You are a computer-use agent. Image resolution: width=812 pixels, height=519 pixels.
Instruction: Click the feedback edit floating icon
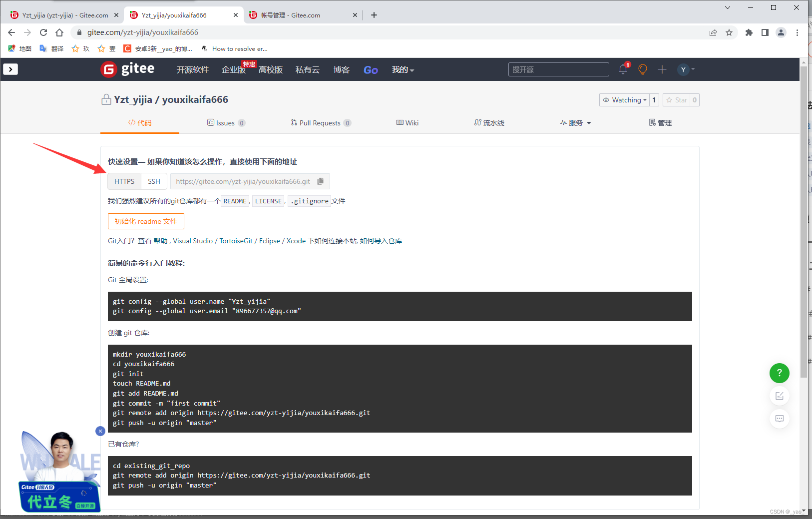(779, 396)
